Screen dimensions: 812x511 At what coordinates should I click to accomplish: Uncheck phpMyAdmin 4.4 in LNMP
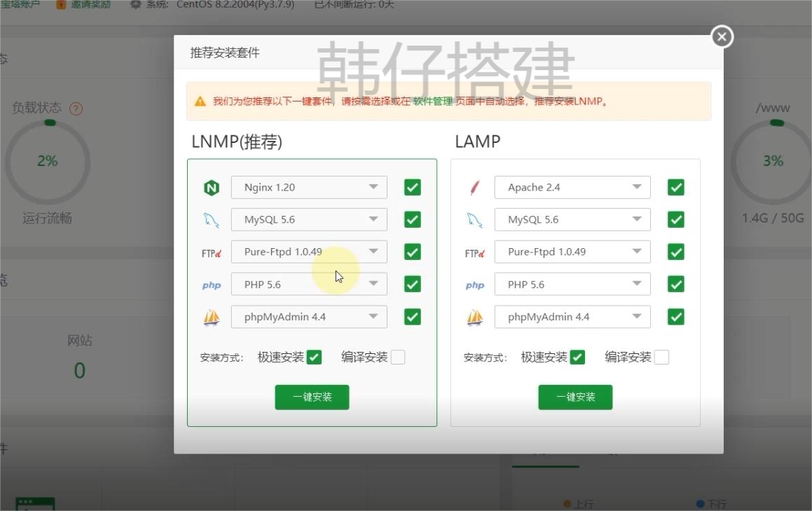coord(412,317)
